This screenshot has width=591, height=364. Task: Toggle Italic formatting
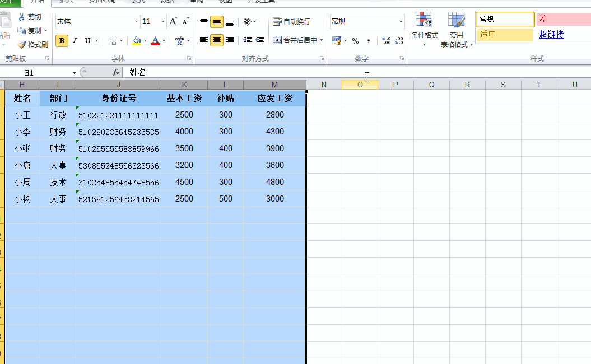tap(75, 41)
